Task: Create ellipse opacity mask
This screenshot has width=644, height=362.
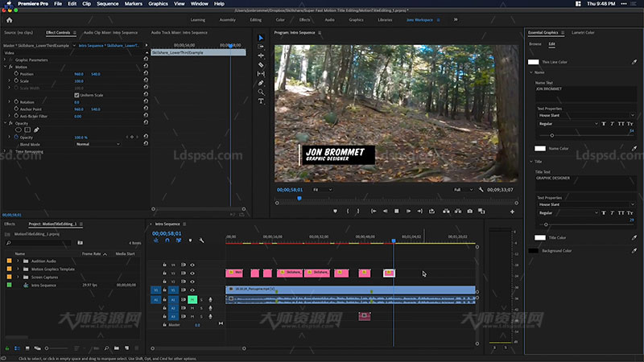Action: (x=18, y=130)
